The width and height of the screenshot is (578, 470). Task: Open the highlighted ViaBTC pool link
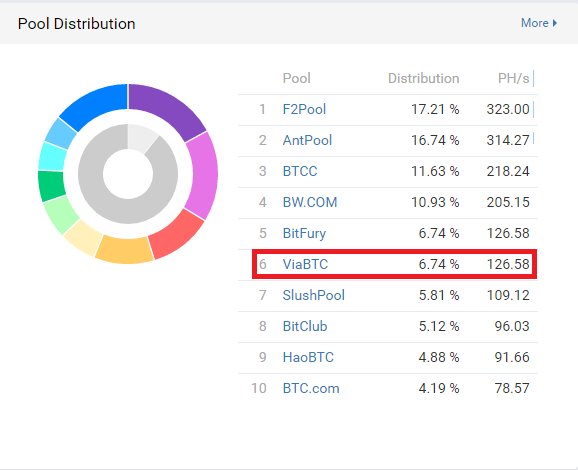pyautogui.click(x=305, y=264)
